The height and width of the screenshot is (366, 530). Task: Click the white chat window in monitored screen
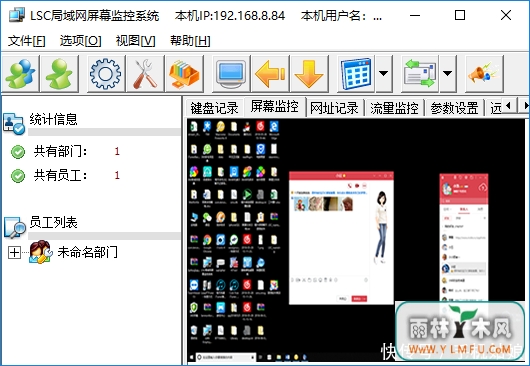(x=341, y=238)
